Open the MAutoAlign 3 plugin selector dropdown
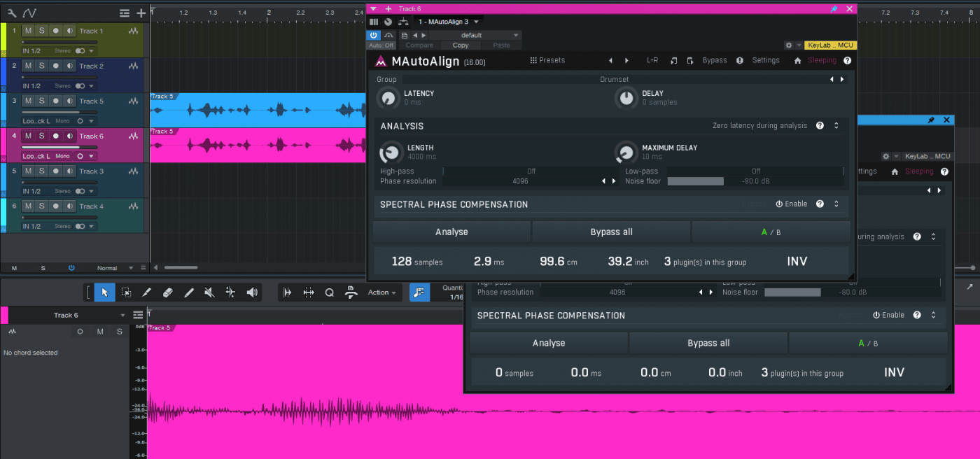 448,22
